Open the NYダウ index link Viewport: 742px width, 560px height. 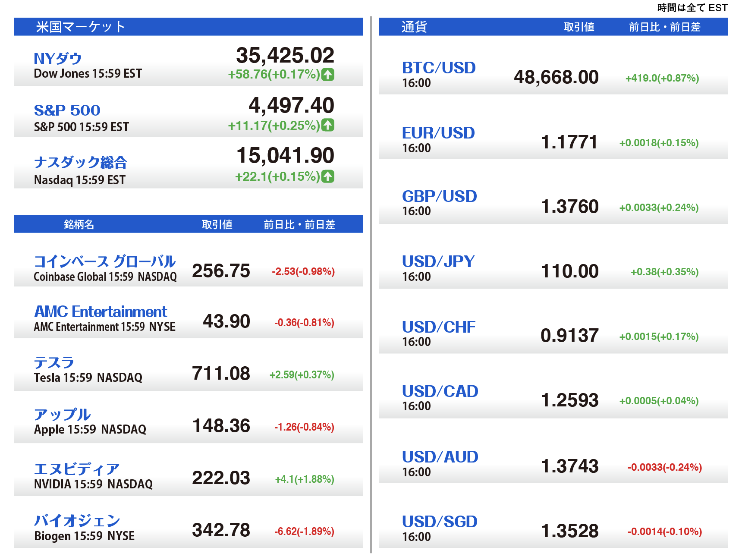(x=58, y=58)
